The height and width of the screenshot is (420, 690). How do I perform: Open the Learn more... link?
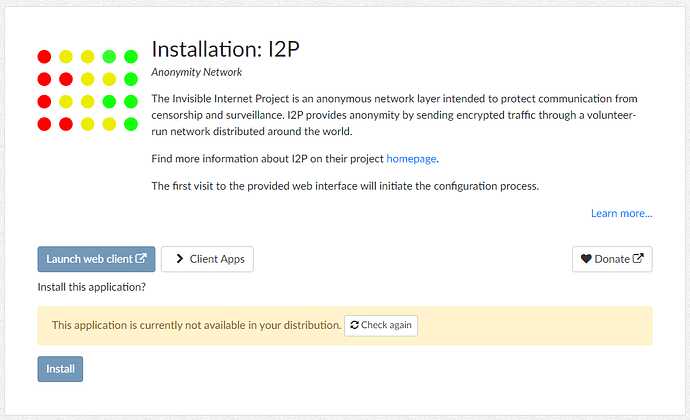point(621,214)
